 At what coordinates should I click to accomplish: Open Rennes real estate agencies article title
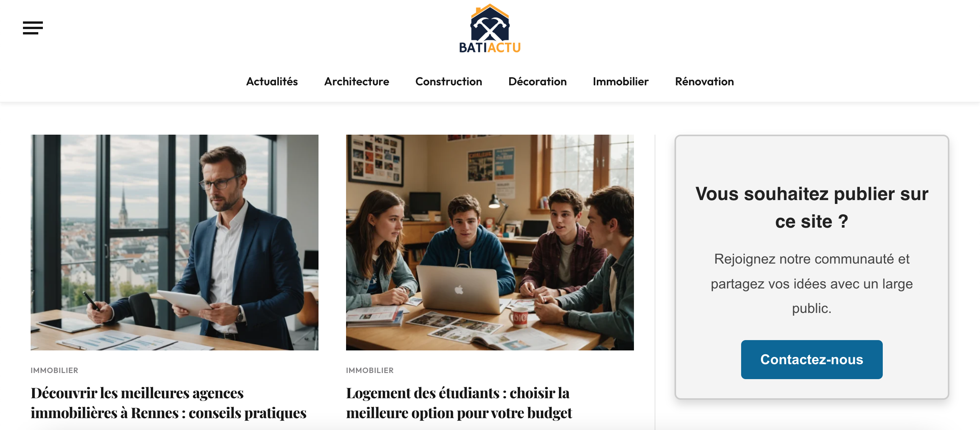(168, 403)
